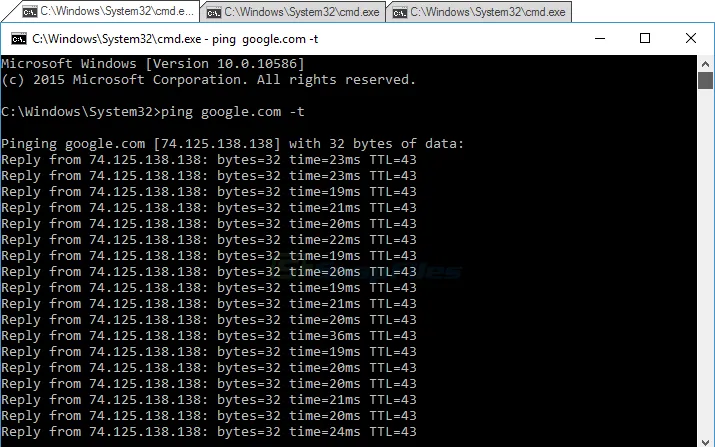Click the cmd icon on the first tab
The width and height of the screenshot is (715, 447).
tap(30, 12)
